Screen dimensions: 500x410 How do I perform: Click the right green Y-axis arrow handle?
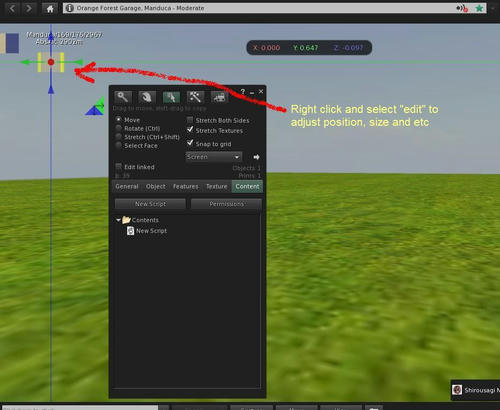pyautogui.click(x=78, y=62)
